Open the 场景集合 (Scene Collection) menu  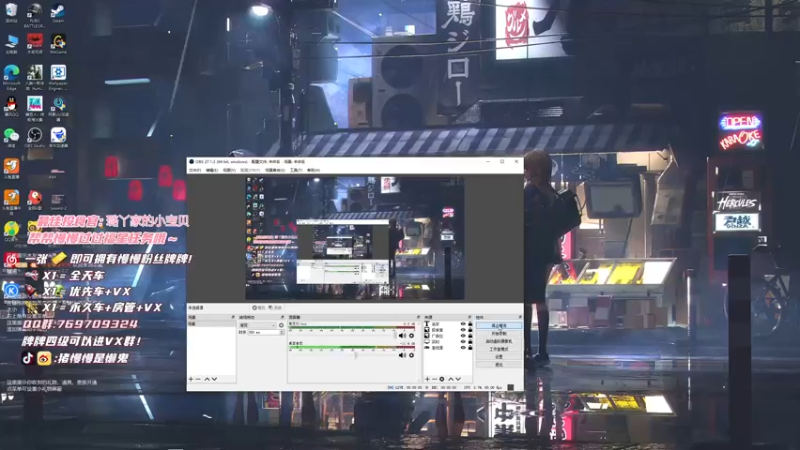pos(274,170)
